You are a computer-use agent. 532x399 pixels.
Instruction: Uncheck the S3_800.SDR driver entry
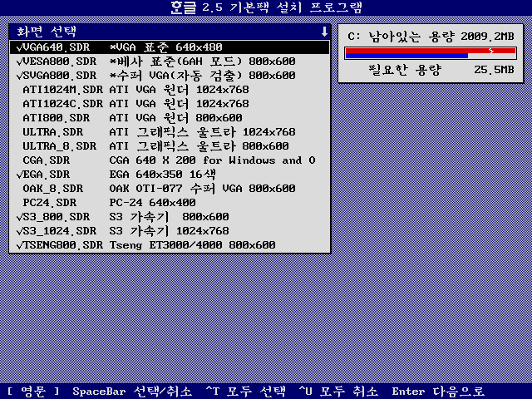(170, 217)
